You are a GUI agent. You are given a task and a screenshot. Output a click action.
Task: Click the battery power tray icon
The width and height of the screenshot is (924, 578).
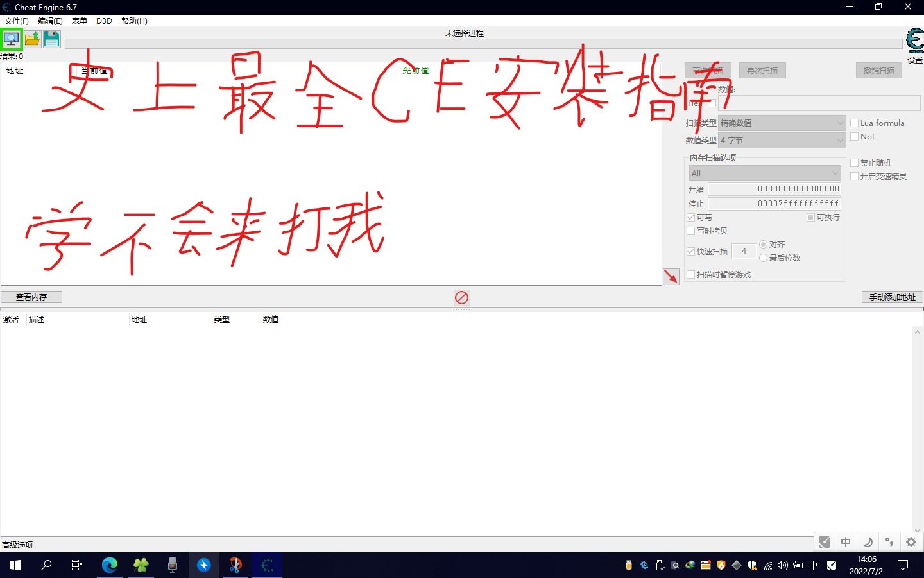coord(798,566)
